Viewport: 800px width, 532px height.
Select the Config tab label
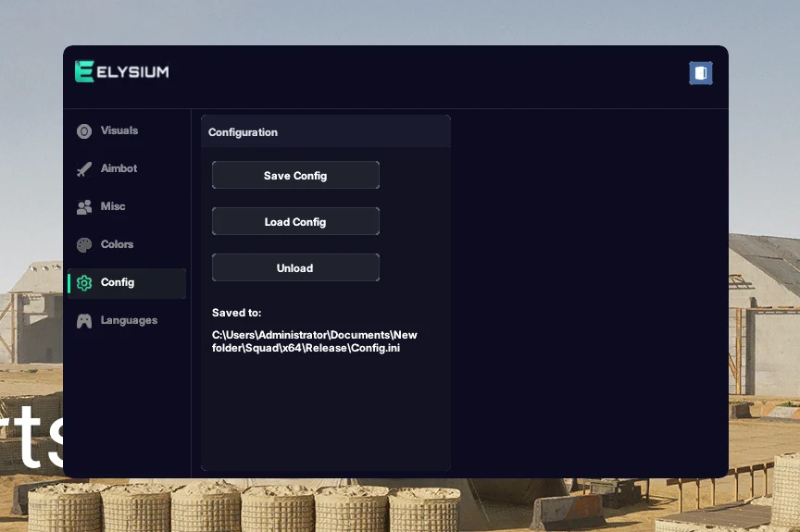(118, 282)
